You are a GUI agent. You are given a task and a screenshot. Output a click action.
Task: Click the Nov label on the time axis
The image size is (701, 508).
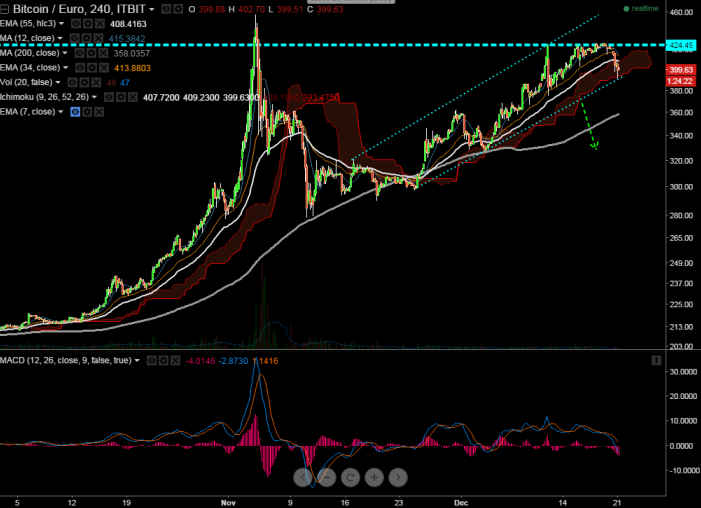[x=228, y=503]
